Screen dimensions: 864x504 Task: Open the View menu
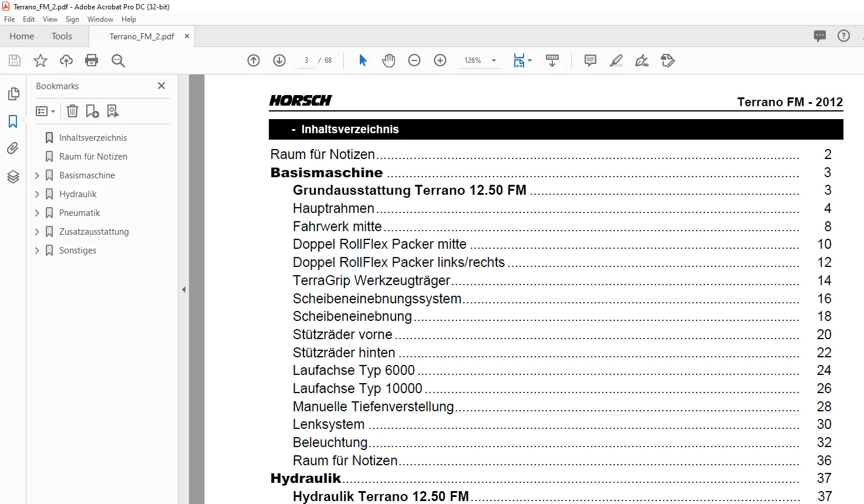[x=50, y=19]
